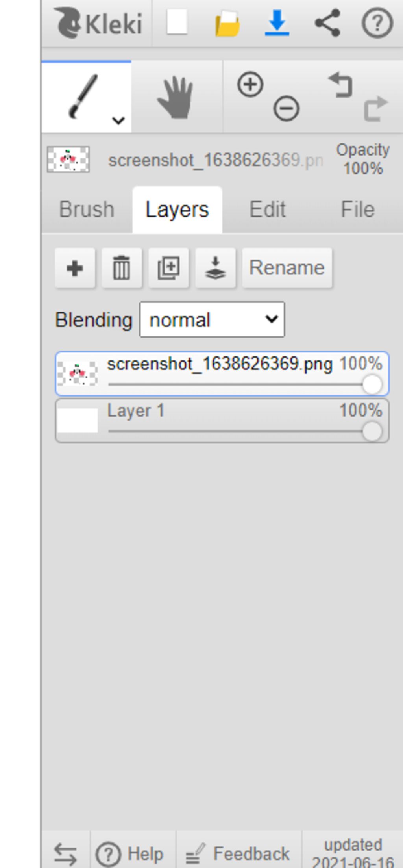This screenshot has height=868, width=403.
Task: Open image using the yellow folder icon
Action: click(x=227, y=24)
